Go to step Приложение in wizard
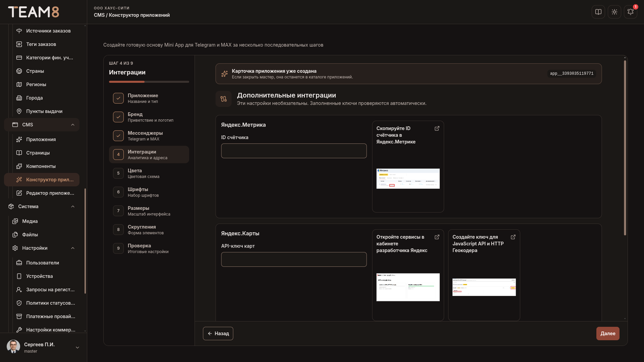This screenshot has height=362, width=644. tap(149, 98)
